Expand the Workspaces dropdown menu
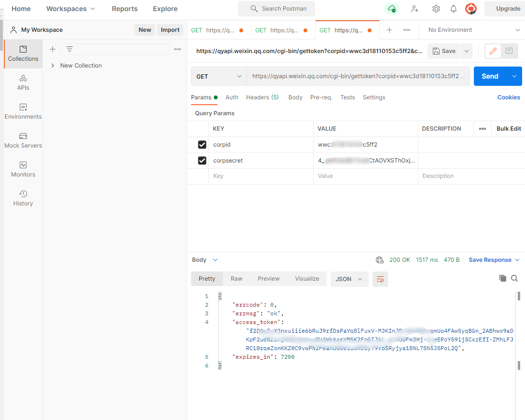This screenshot has height=420, width=525. point(70,9)
